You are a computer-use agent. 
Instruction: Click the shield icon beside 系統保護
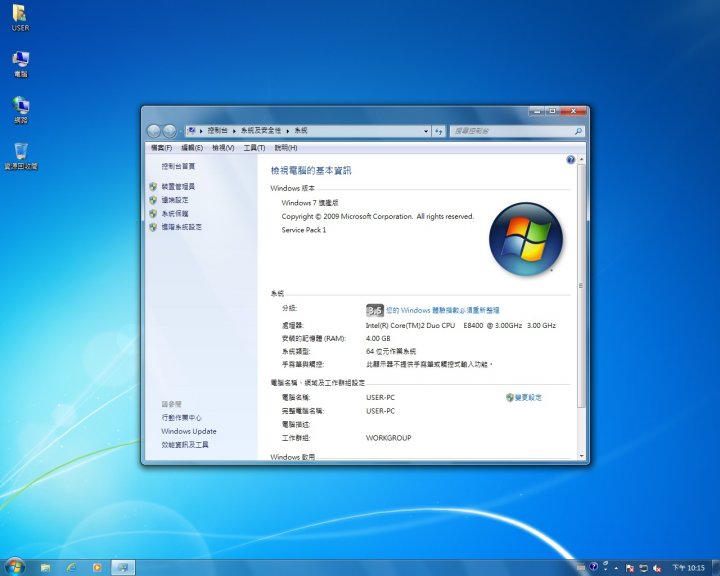153,214
